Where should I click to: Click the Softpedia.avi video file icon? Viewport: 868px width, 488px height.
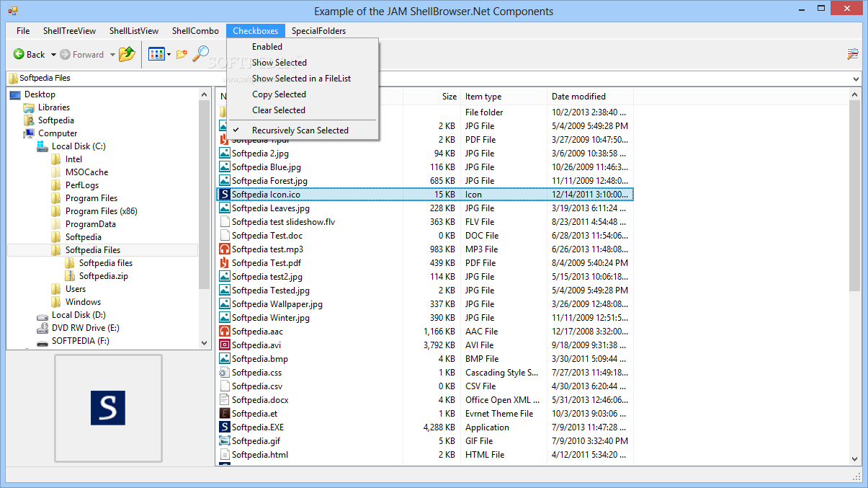coord(225,345)
